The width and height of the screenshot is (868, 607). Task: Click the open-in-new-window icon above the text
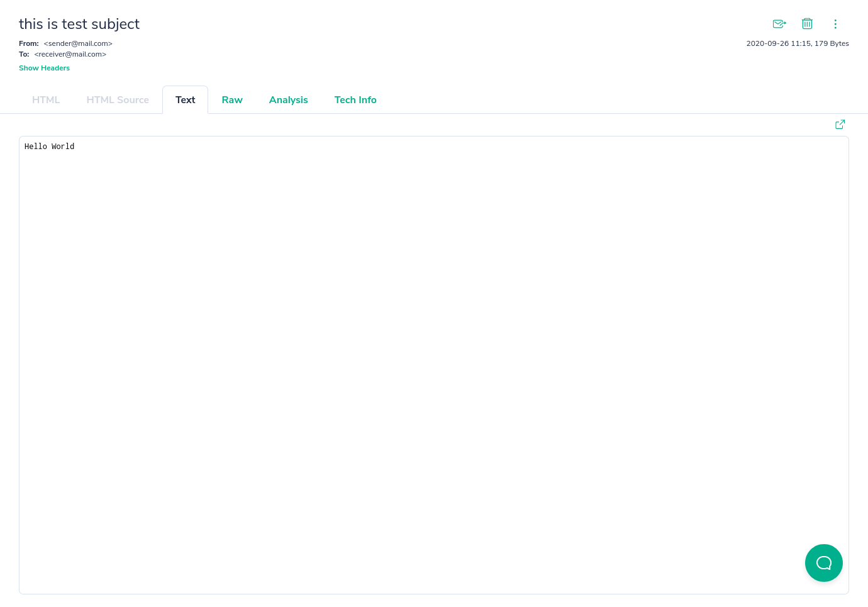tap(840, 124)
